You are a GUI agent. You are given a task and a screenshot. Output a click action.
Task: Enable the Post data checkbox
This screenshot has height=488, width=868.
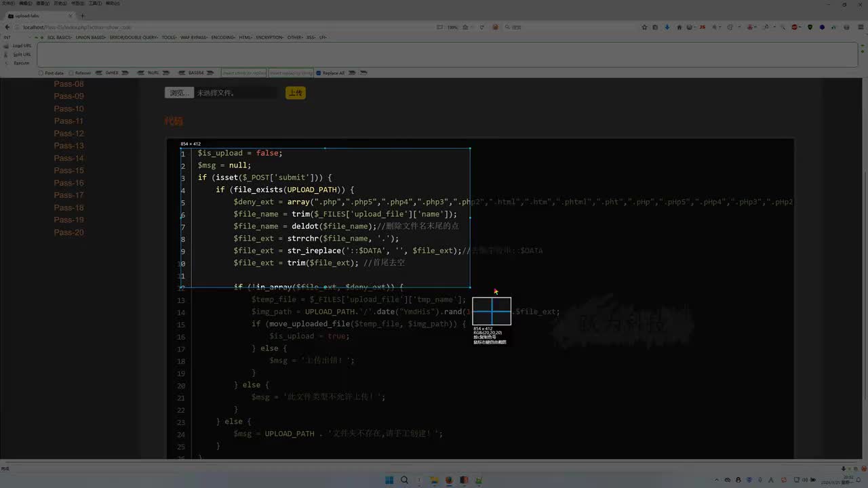[41, 73]
